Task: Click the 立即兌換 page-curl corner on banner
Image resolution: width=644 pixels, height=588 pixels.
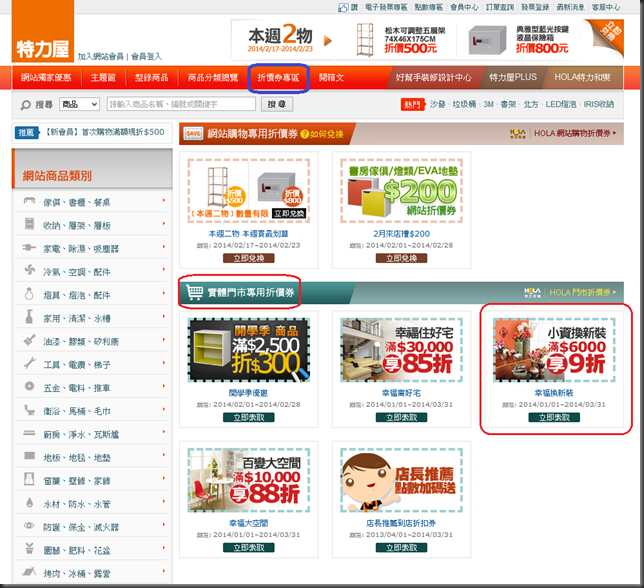Action: coord(608,37)
